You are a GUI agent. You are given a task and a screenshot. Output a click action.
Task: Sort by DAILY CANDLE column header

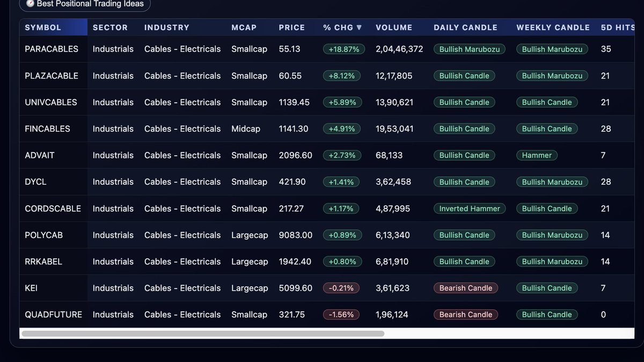pos(465,27)
